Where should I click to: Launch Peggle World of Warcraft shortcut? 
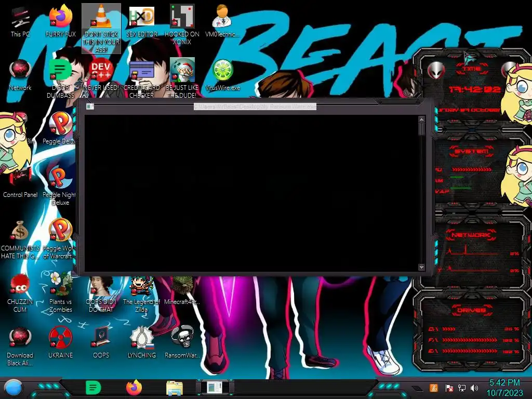pos(59,239)
